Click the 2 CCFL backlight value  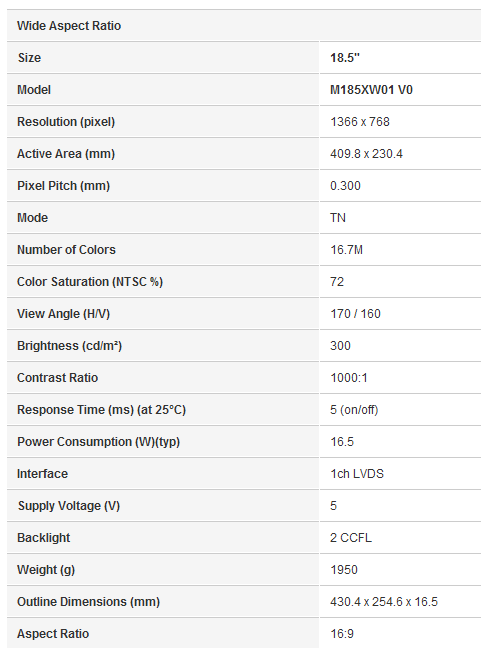pos(351,538)
